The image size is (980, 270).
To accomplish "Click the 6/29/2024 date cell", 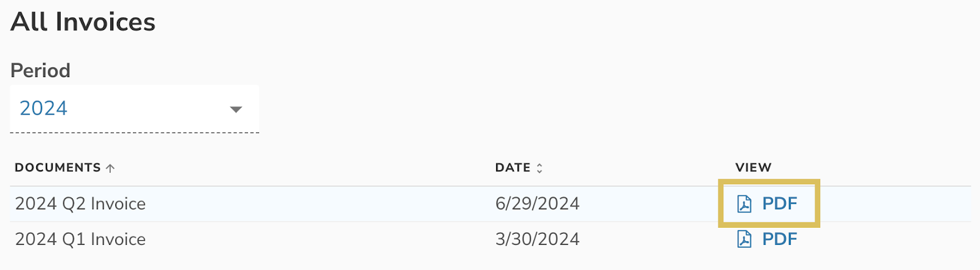I will [537, 204].
